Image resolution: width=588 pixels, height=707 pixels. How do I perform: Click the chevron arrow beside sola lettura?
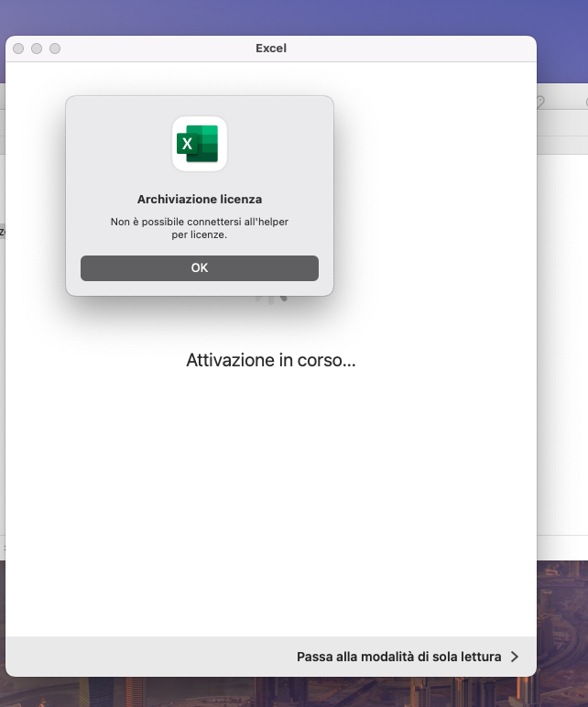tap(515, 657)
